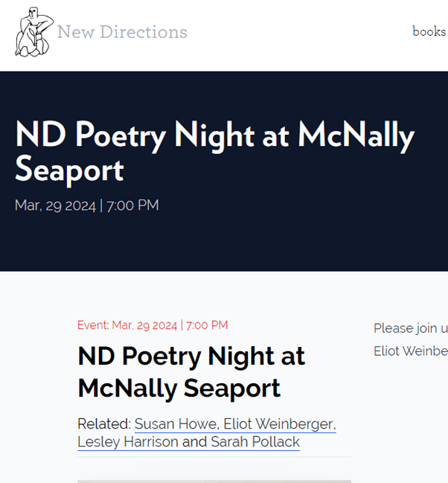
Task: Open the Susan Howe author link
Action: click(176, 424)
